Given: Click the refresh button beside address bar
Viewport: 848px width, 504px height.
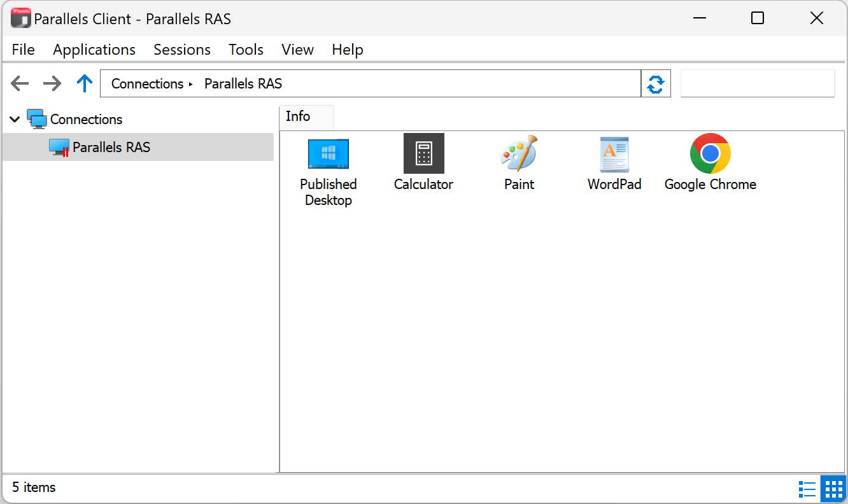Looking at the screenshot, I should pyautogui.click(x=656, y=84).
